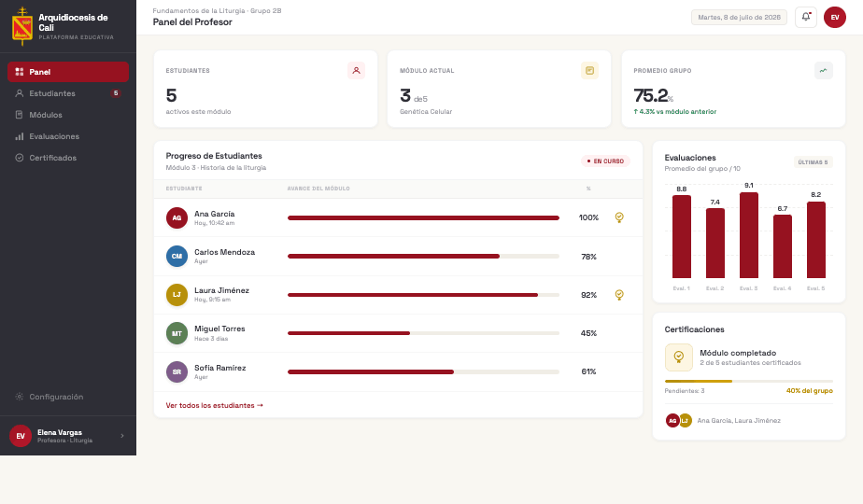Click the students person icon in Estudiantes card
863x504 pixels.
click(356, 70)
